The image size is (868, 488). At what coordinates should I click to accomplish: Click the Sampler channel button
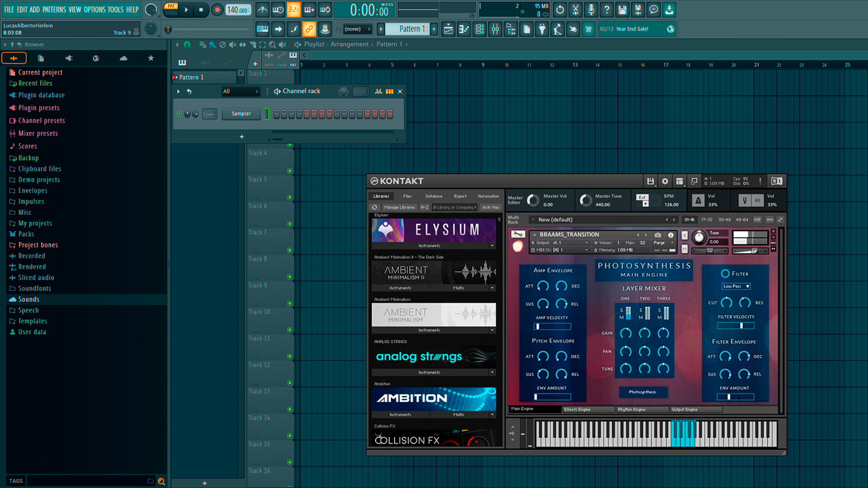click(x=241, y=114)
